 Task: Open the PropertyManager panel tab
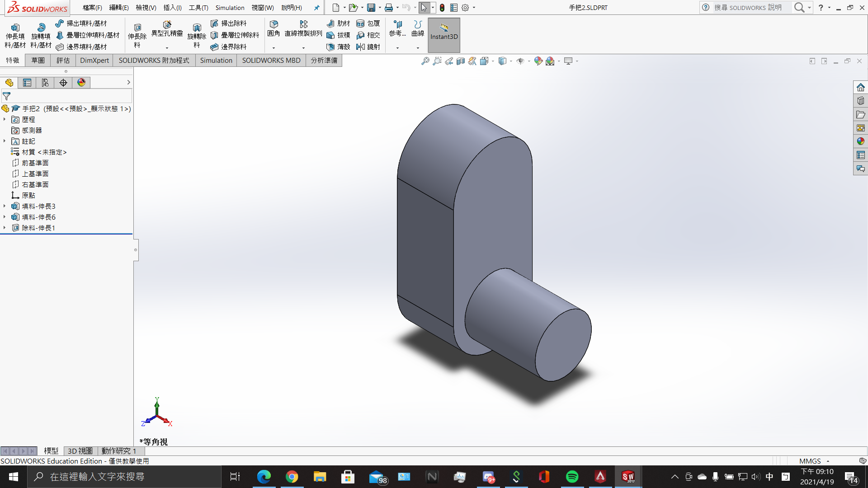click(27, 83)
